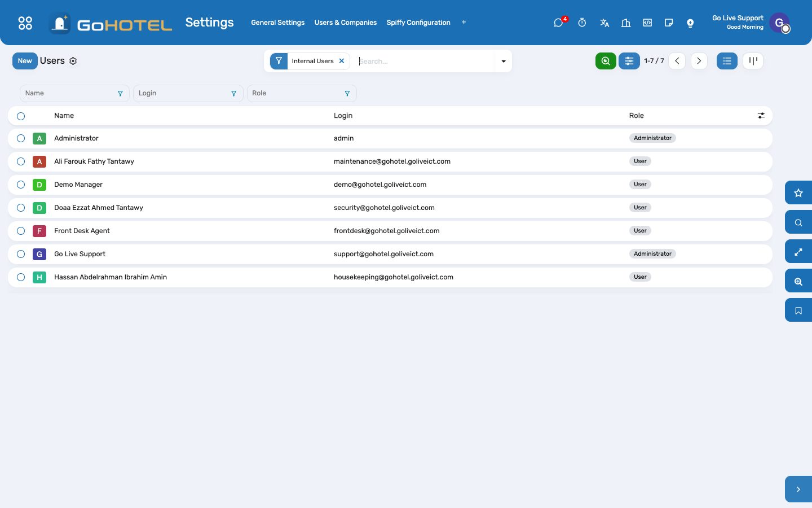Click the star favorites side button
Viewport: 812px width, 508px height.
click(x=798, y=193)
